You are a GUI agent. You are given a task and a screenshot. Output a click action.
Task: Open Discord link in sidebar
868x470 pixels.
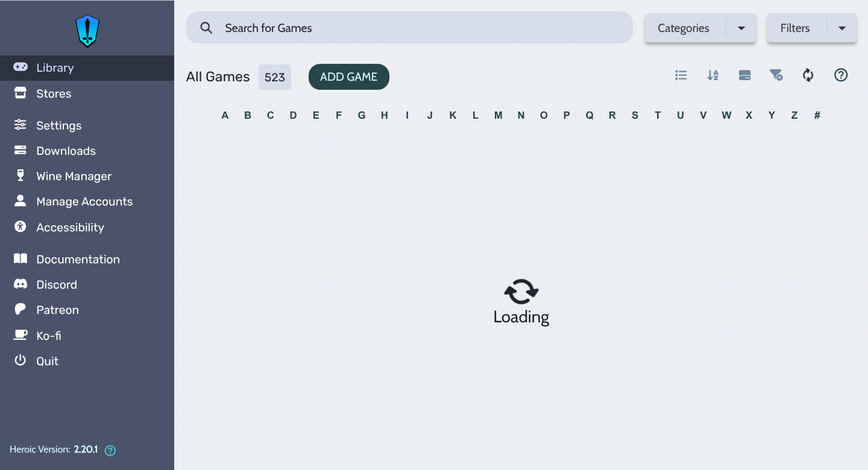tap(56, 284)
